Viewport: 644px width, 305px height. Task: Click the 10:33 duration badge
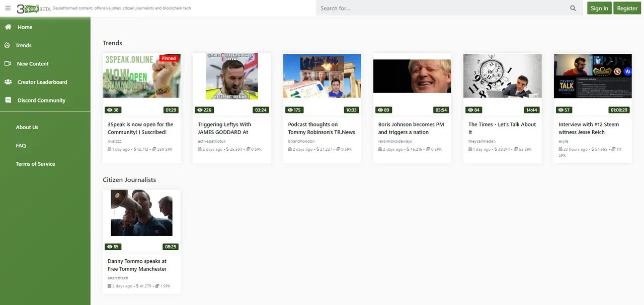pyautogui.click(x=351, y=110)
